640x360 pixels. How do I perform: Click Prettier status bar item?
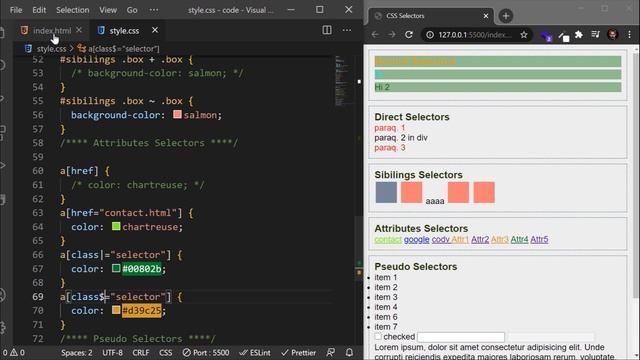coord(298,353)
